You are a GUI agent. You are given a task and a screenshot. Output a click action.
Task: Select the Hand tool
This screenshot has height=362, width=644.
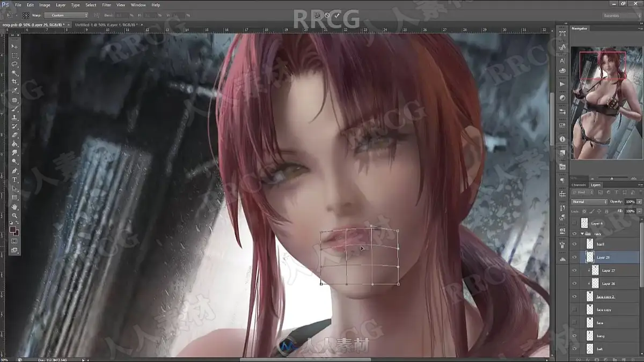point(14,206)
